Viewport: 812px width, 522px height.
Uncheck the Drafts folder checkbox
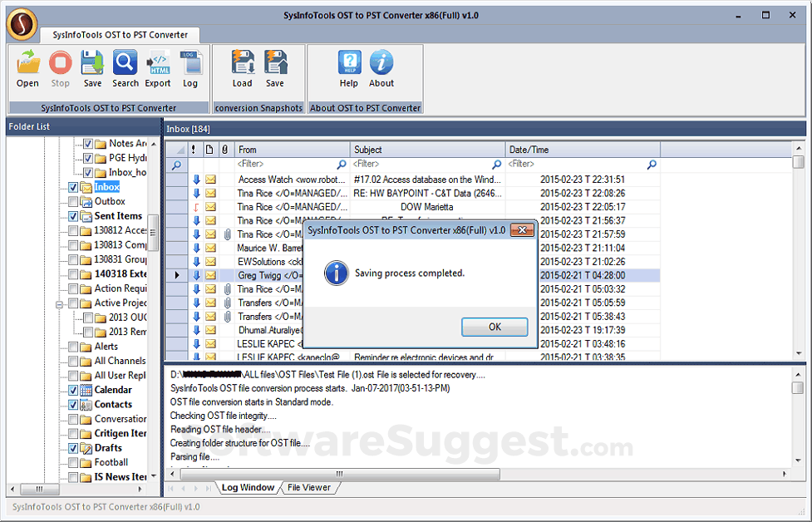(x=73, y=448)
